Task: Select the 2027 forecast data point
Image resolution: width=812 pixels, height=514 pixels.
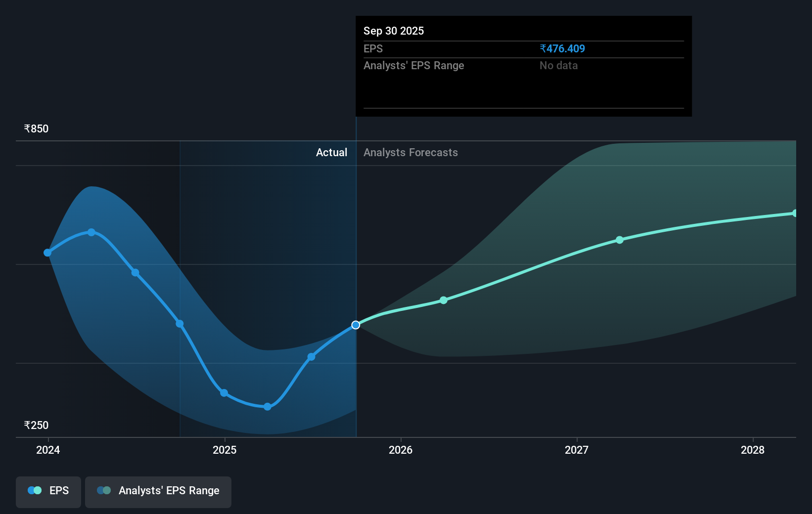Action: point(620,240)
